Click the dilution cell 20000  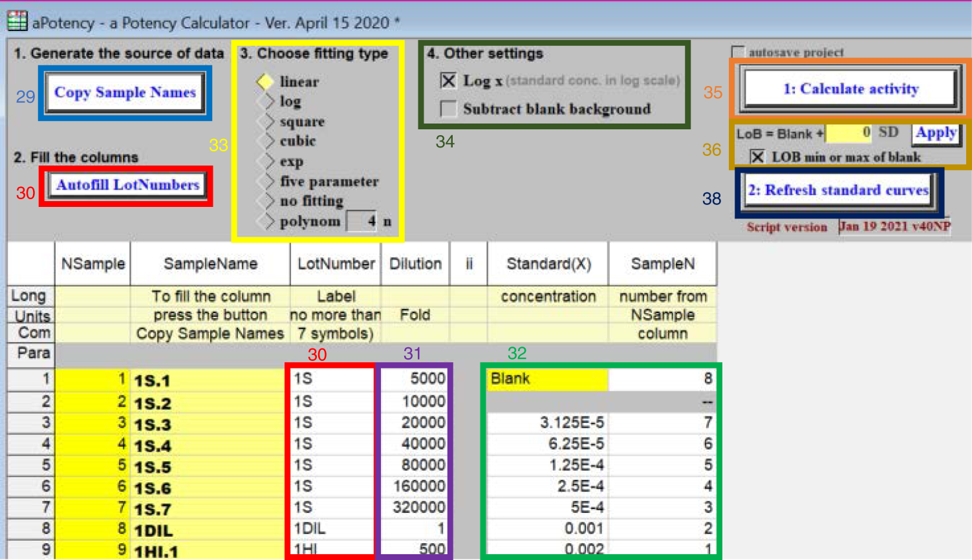coord(415,423)
